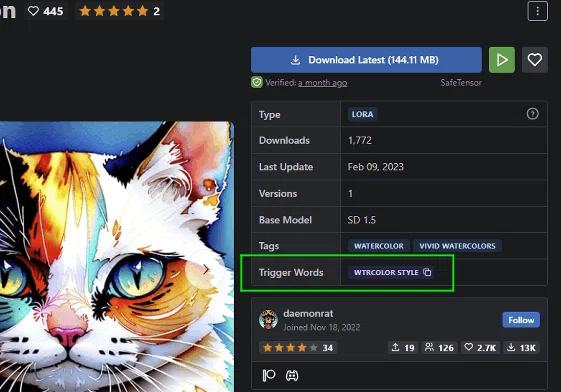This screenshot has width=561, height=392.
Task: Click the uploads count badge 19
Action: point(403,348)
